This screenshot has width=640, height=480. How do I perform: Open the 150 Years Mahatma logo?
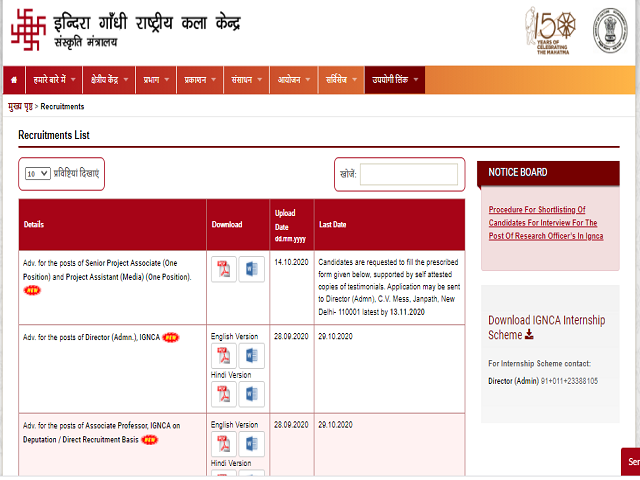coord(551,31)
